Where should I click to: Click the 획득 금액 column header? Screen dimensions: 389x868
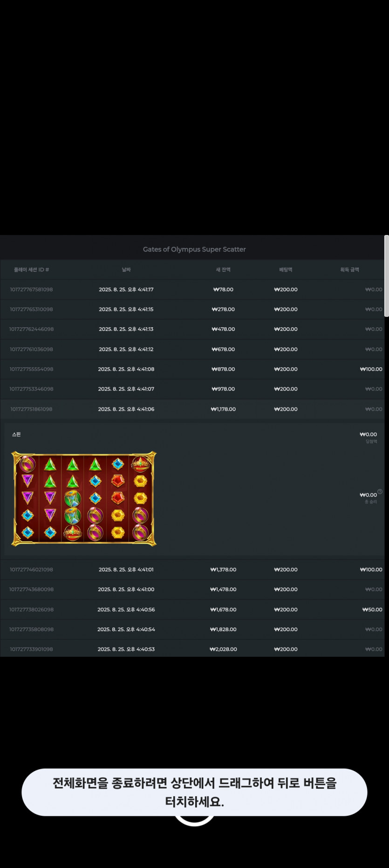349,270
